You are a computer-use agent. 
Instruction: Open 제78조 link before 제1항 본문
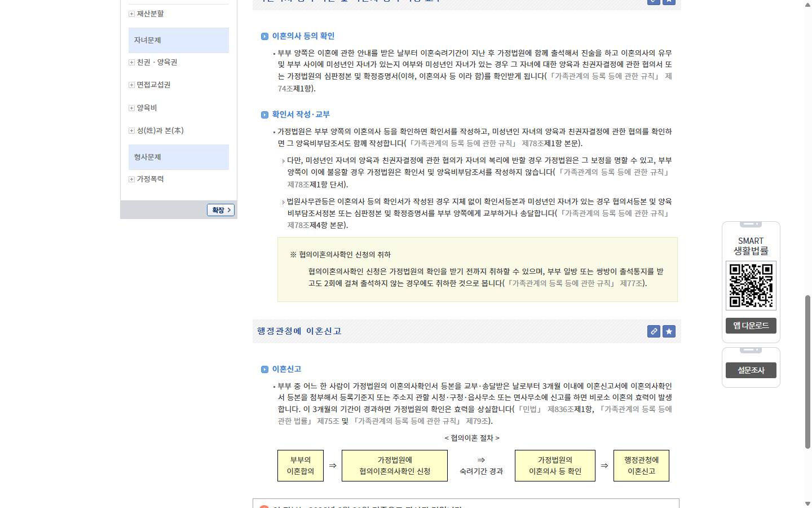click(533, 143)
